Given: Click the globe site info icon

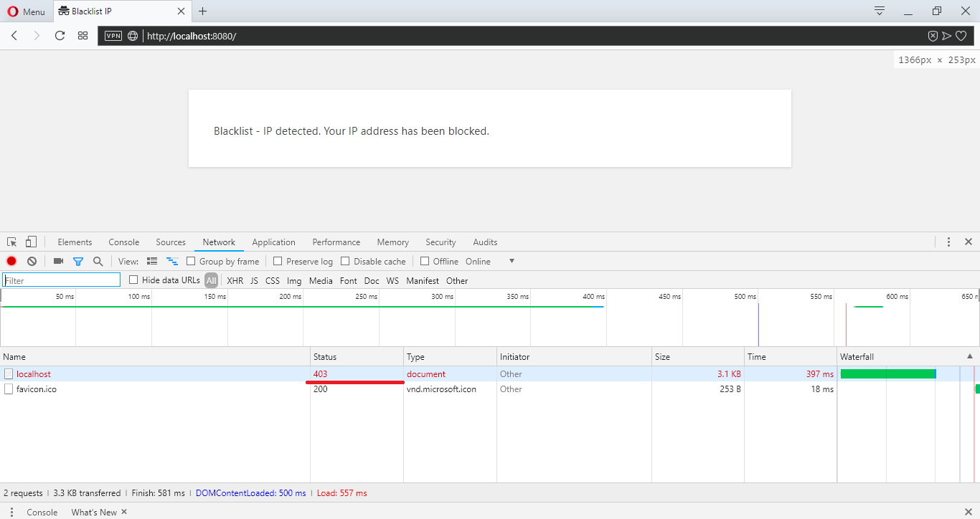Looking at the screenshot, I should [133, 36].
